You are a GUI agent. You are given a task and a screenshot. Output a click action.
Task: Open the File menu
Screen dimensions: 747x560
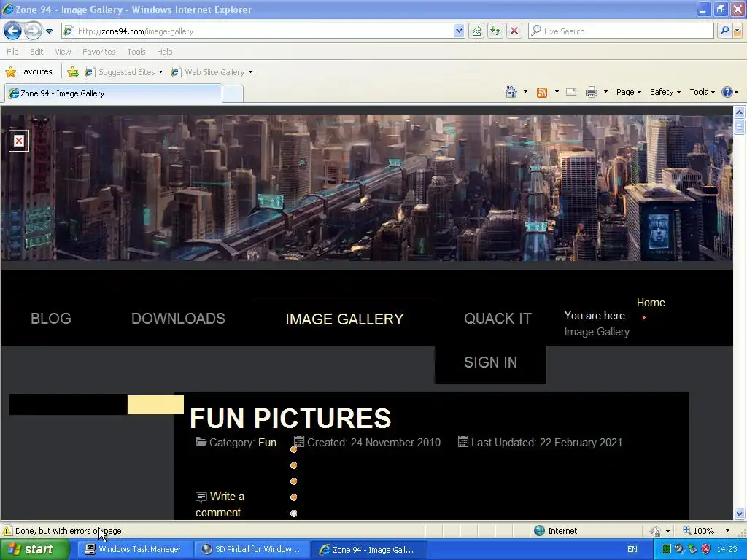(x=12, y=52)
